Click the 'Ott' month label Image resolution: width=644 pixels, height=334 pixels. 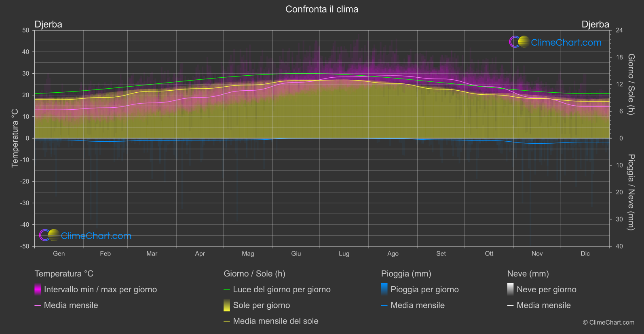click(489, 253)
